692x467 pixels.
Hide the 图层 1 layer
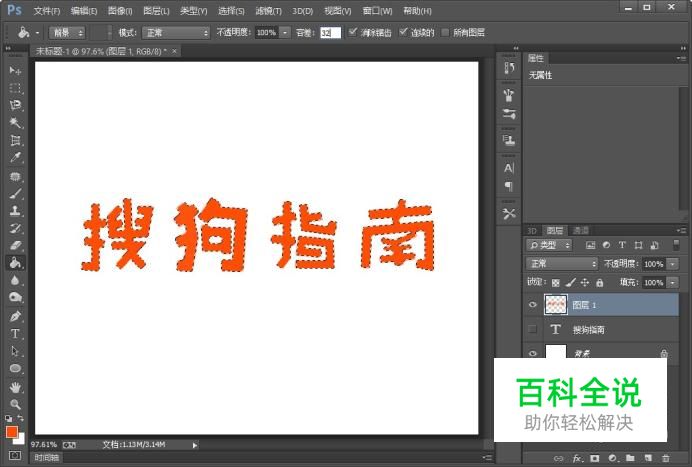[533, 305]
